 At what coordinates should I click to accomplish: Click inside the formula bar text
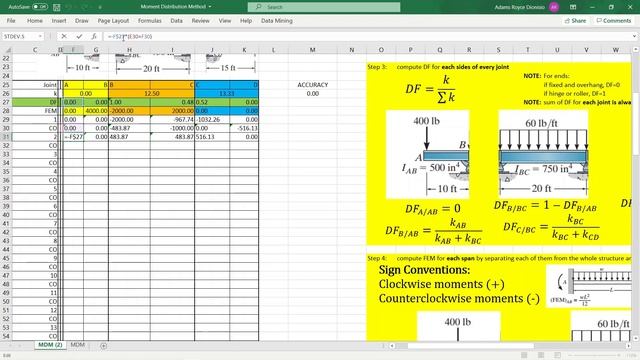129,36
